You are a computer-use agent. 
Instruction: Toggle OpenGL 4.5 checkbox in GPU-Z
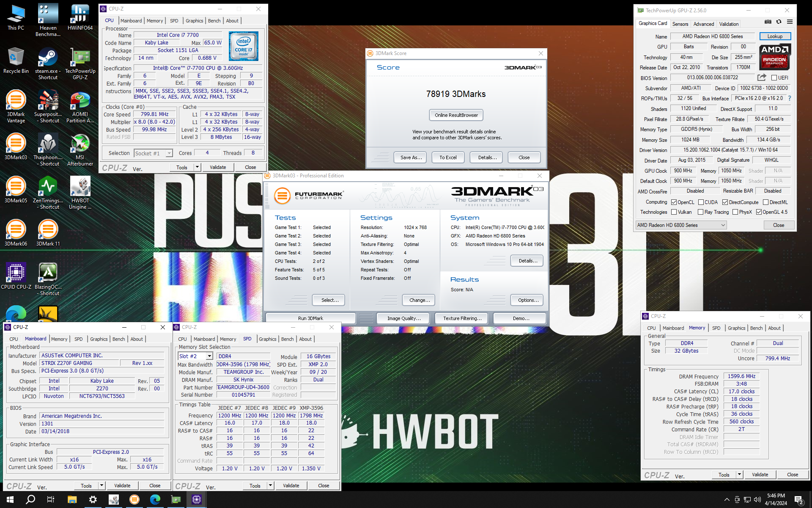759,212
